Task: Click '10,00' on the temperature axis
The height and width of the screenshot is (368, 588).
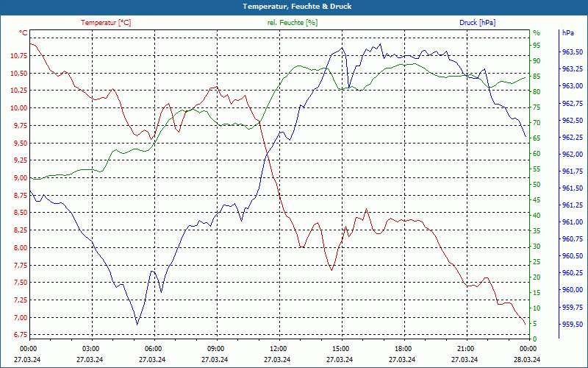Action: (19, 108)
